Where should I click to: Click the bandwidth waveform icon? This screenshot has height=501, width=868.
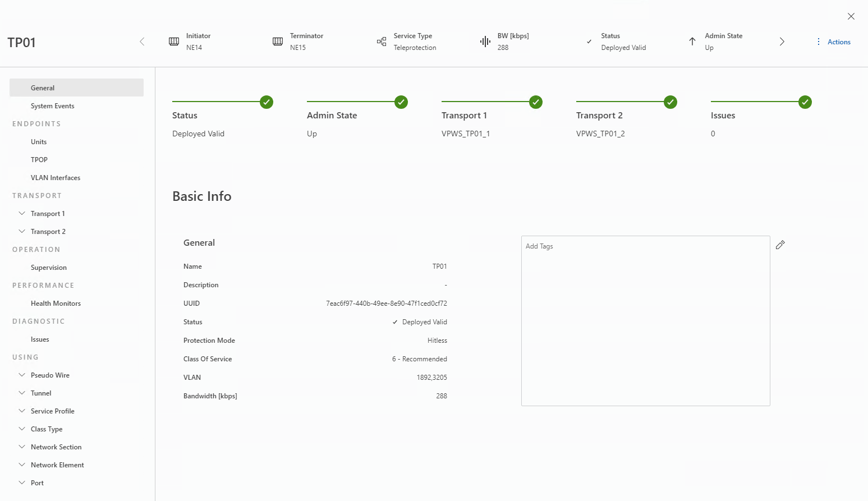coord(485,42)
